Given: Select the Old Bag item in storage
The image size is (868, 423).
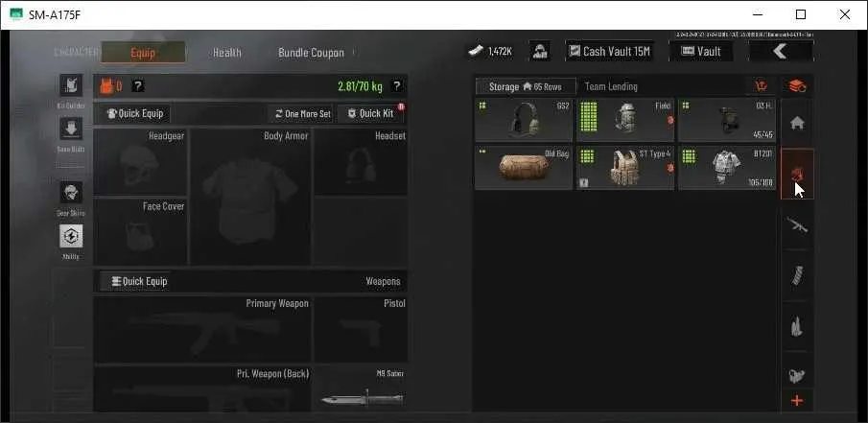Looking at the screenshot, I should 524,168.
